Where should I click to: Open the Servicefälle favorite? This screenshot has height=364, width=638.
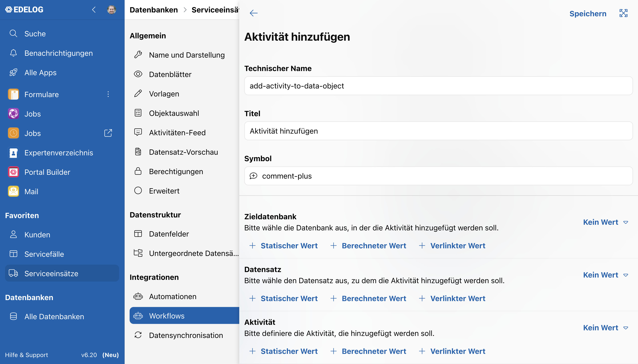click(x=62, y=254)
